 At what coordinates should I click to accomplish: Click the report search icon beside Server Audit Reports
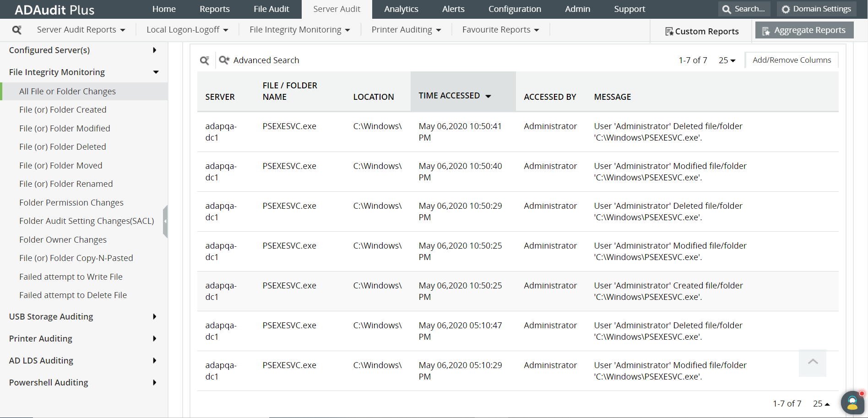click(x=17, y=30)
